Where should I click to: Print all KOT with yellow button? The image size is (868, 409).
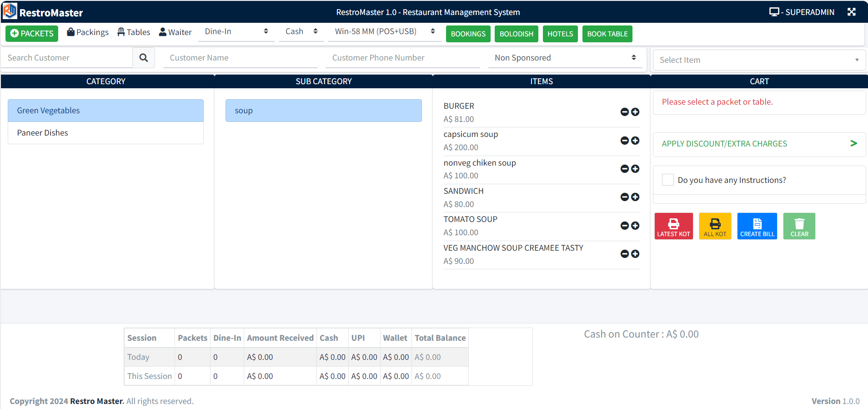(x=715, y=226)
